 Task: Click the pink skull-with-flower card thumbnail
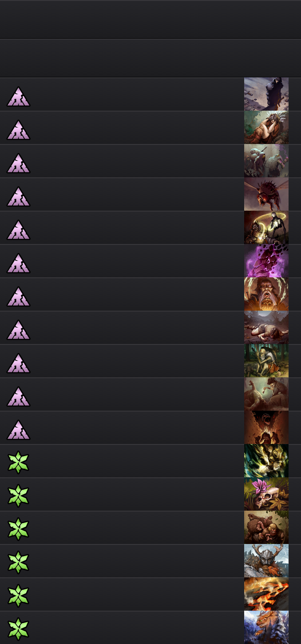coord(266,494)
